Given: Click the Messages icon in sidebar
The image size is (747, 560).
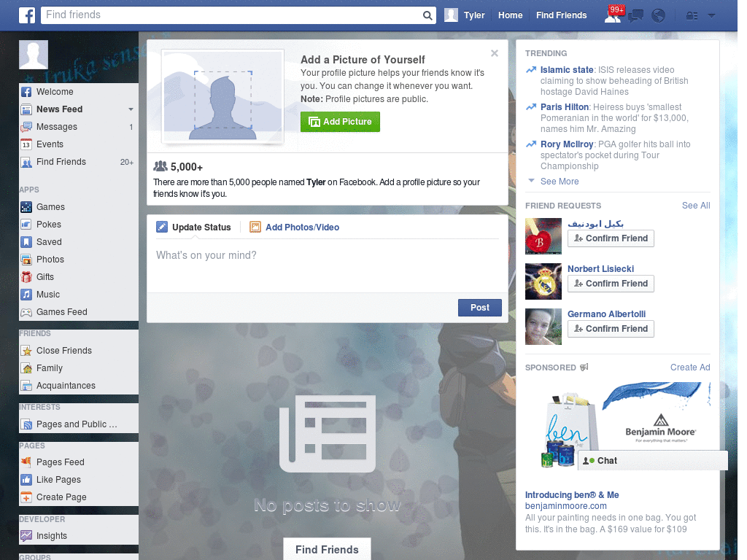Looking at the screenshot, I should [x=26, y=127].
